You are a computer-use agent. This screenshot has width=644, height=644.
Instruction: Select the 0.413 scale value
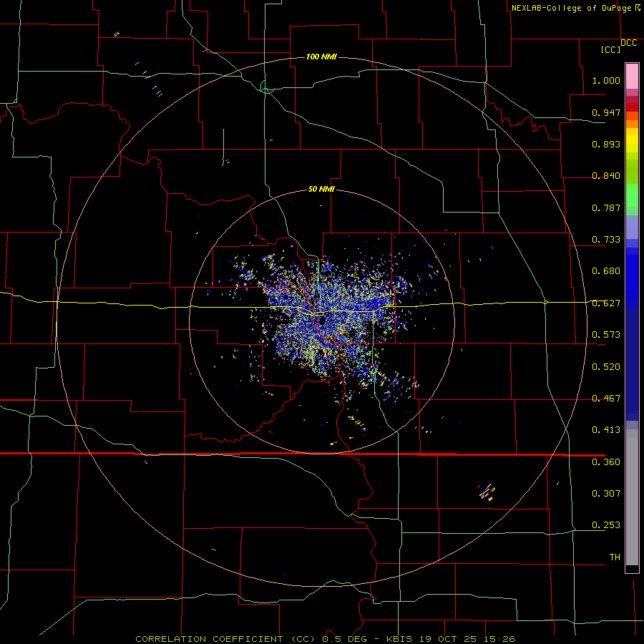click(x=606, y=430)
